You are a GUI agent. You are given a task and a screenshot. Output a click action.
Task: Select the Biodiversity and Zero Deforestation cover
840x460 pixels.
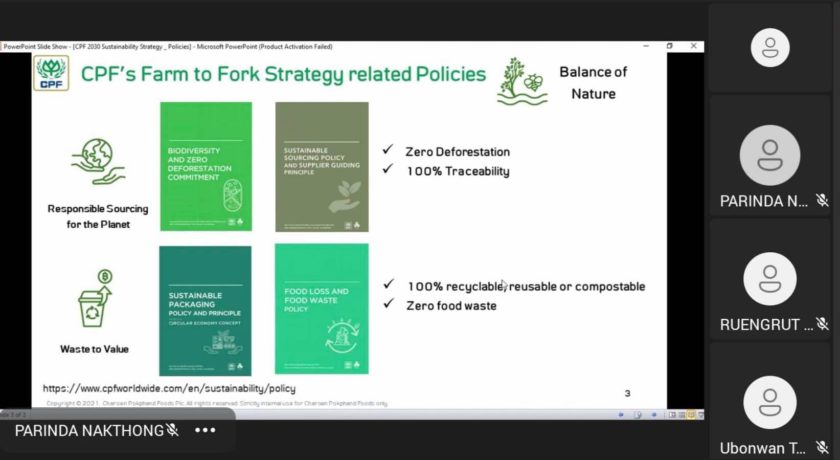205,166
